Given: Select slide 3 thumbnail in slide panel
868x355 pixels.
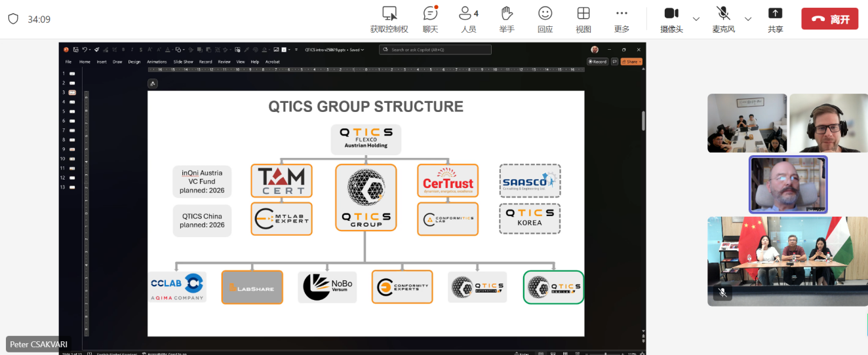Looking at the screenshot, I should 72,92.
